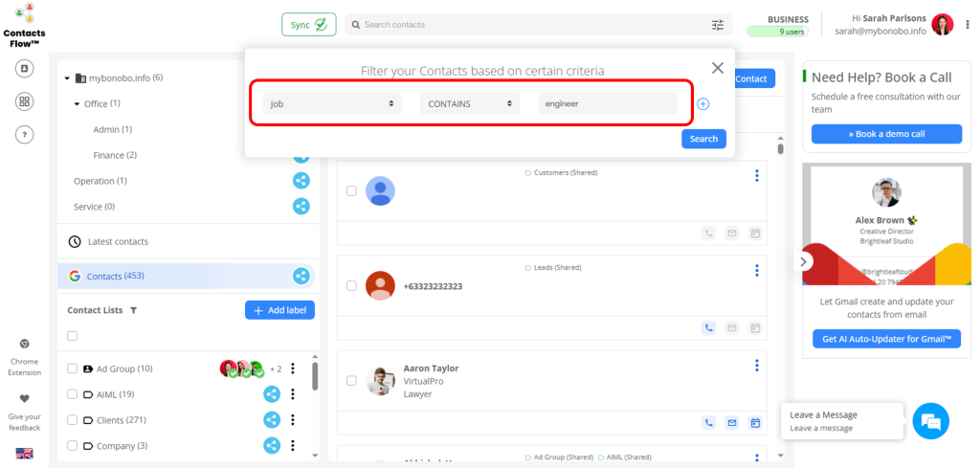The image size is (980, 468).
Task: Click the Book a demo call button
Action: (x=886, y=134)
